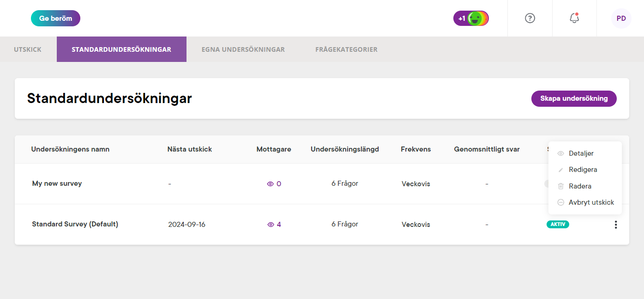Click the Ge beröm button
The width and height of the screenshot is (644, 299).
(55, 18)
